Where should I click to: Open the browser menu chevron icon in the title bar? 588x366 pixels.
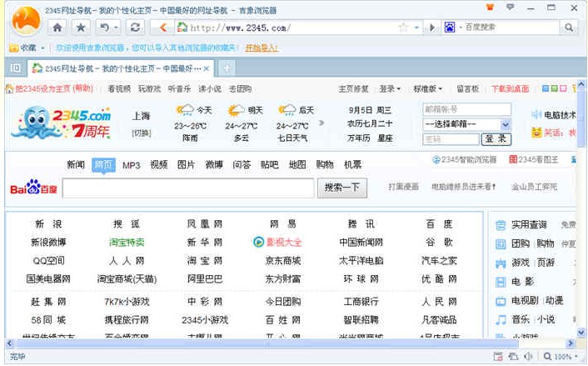[x=511, y=7]
